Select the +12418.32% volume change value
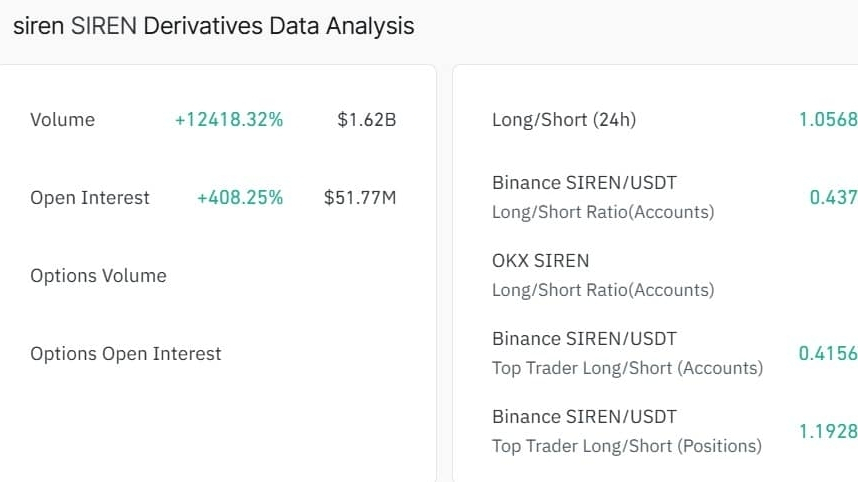 (229, 120)
